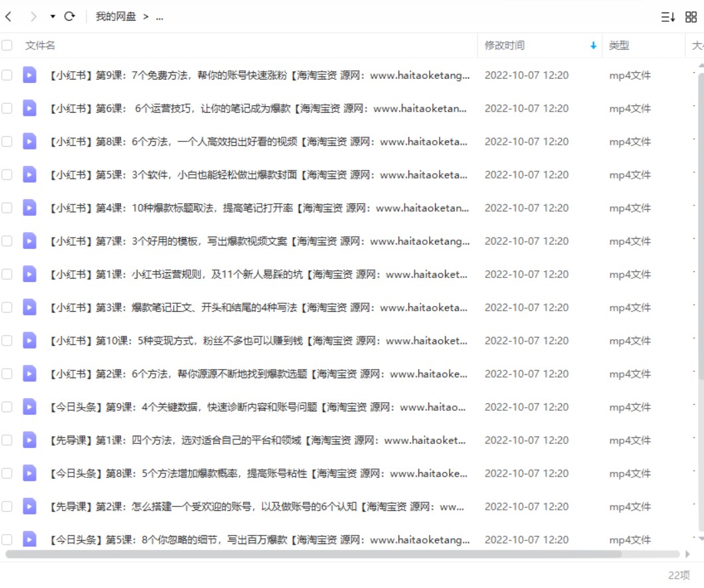Select file 小红书 第2课：6个方法 爆款选题
Screen dimensions: 704x588
258,374
